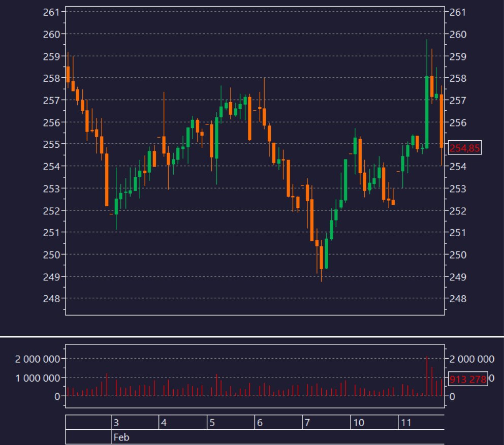Click 256 on the left price axis
Screen dimensions: 504x445
coord(51,122)
